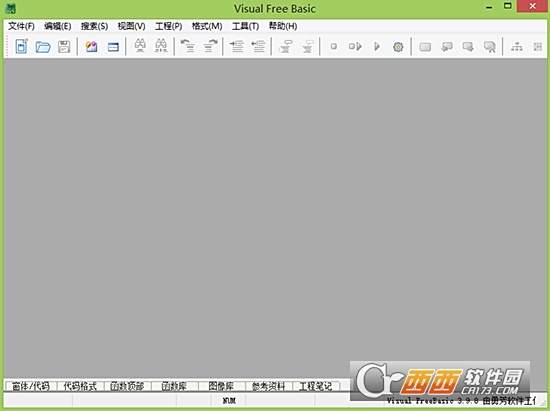Screen dimensions: 550x411
Task: Click the blue window form icon
Action: [x=113, y=47]
